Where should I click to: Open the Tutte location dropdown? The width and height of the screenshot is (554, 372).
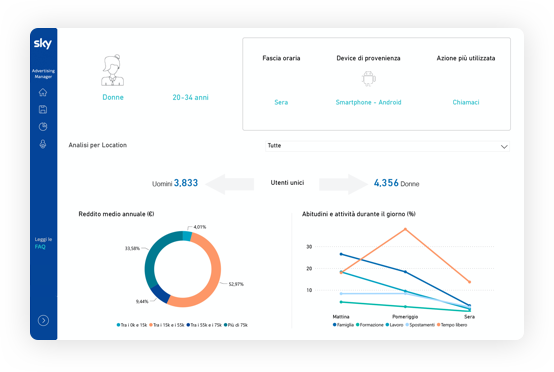tap(387, 146)
